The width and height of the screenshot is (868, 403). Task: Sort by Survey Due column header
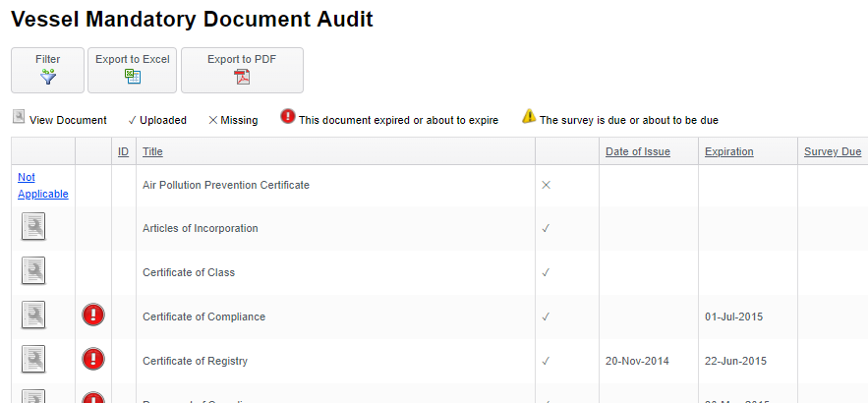pos(833,151)
